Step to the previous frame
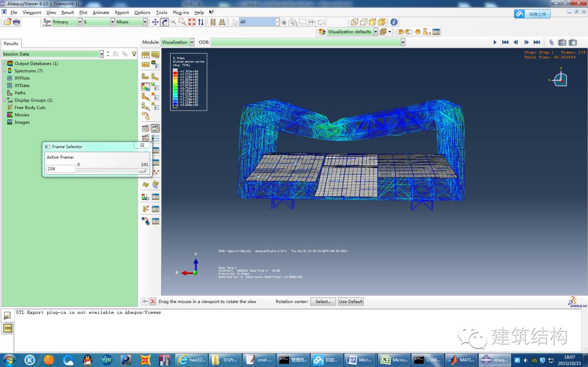Viewport: 588px width, 367px height. (516, 42)
